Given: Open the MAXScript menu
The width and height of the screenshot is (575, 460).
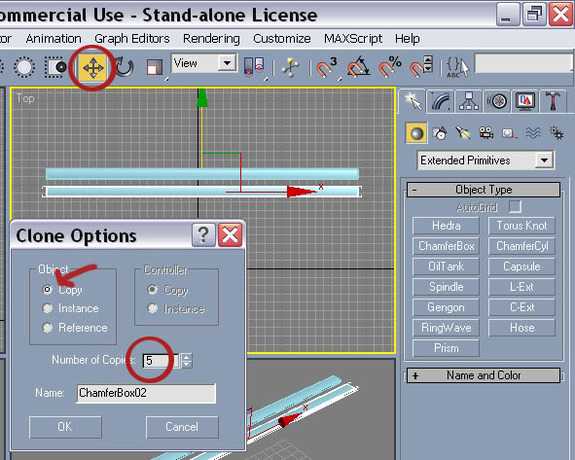Looking at the screenshot, I should click(x=353, y=39).
